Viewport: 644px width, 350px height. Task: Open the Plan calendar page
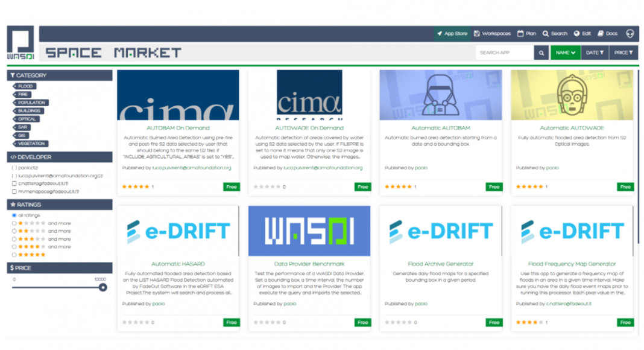pos(526,34)
